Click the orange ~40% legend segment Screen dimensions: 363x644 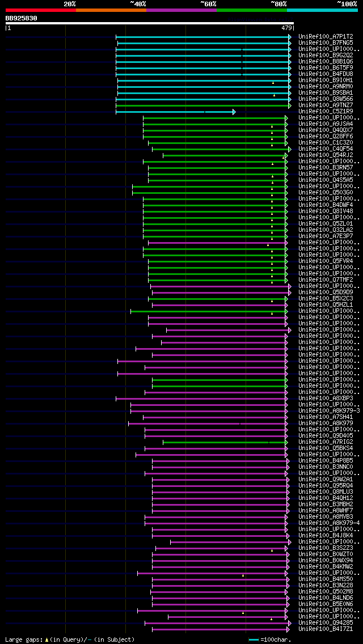(x=111, y=10)
